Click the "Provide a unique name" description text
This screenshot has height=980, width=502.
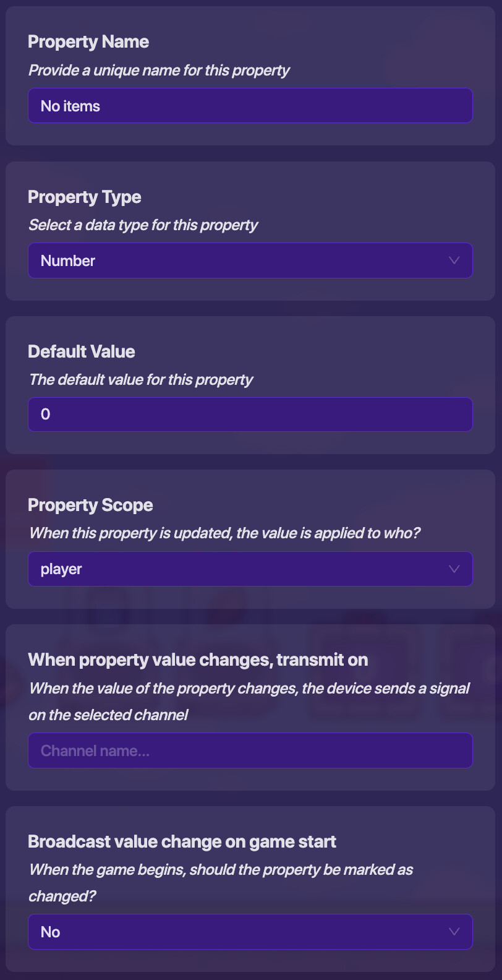point(159,71)
